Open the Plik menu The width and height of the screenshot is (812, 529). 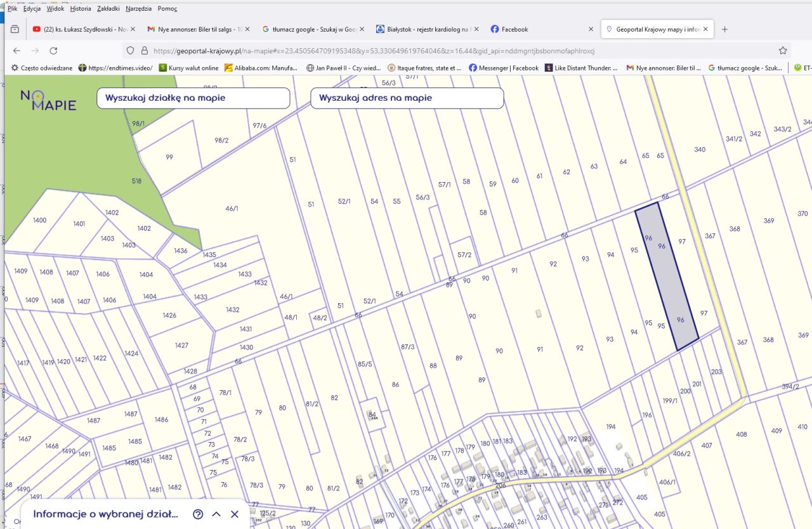pos(12,9)
